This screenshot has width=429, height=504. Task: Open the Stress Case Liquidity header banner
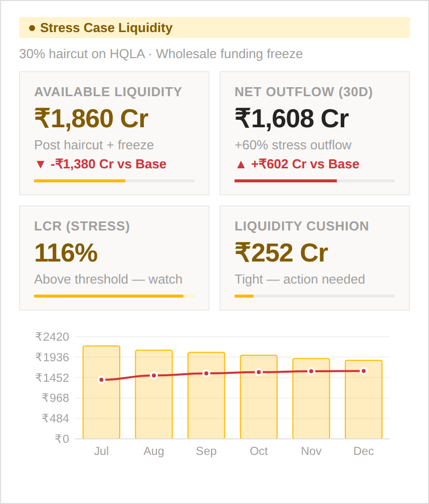click(x=214, y=28)
